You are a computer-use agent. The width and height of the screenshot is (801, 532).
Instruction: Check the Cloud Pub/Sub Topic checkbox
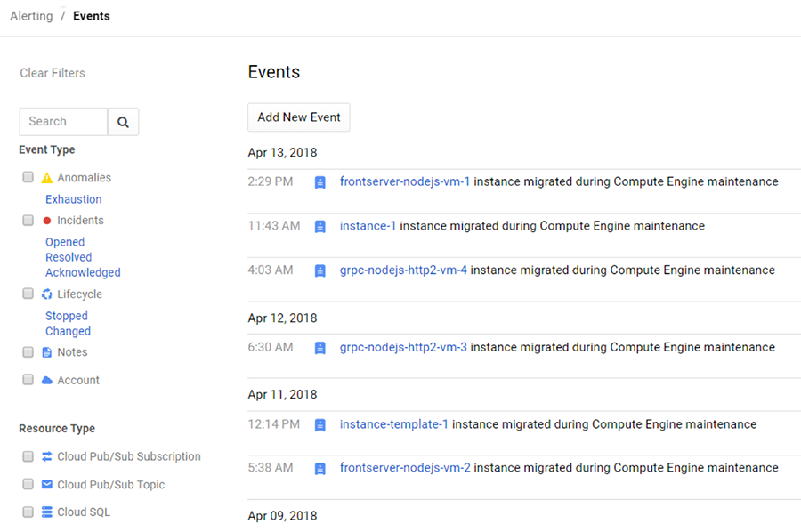click(28, 484)
